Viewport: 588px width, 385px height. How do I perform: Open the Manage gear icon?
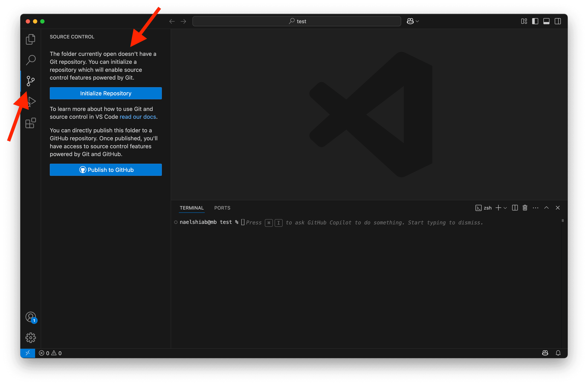[31, 338]
